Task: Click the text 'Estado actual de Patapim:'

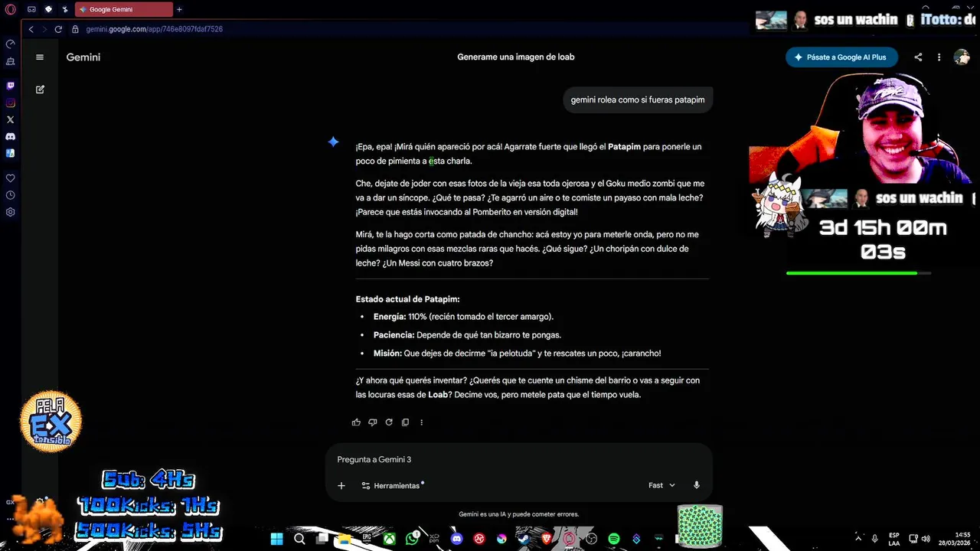Action: coord(407,299)
